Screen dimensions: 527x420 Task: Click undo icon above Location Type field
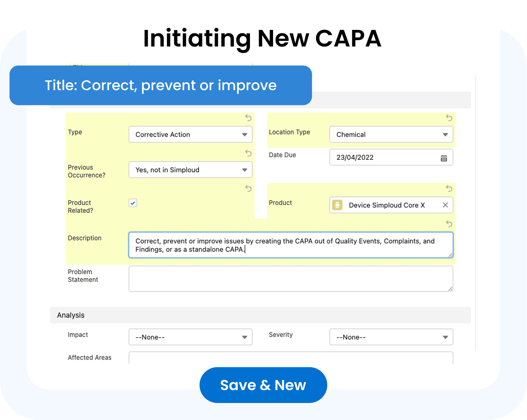pos(449,118)
